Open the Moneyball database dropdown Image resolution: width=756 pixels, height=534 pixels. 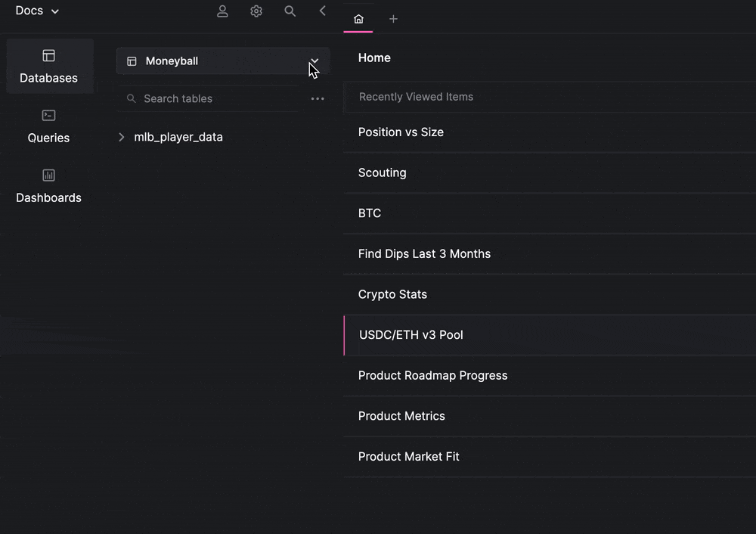point(223,61)
